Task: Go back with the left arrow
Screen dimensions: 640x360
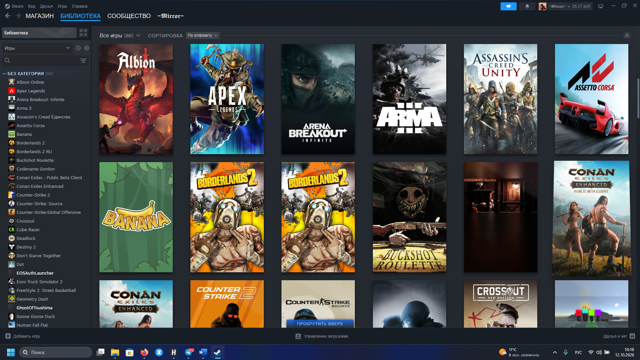Action: 8,16
